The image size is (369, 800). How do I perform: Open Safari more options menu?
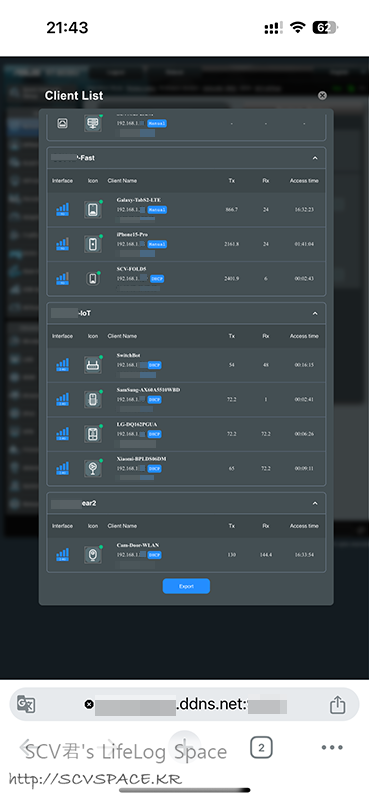click(332, 748)
